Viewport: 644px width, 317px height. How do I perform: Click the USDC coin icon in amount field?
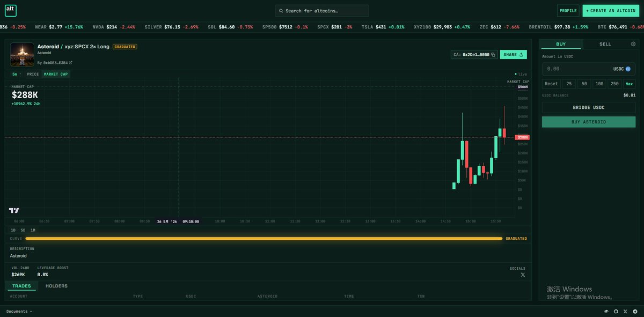(628, 69)
